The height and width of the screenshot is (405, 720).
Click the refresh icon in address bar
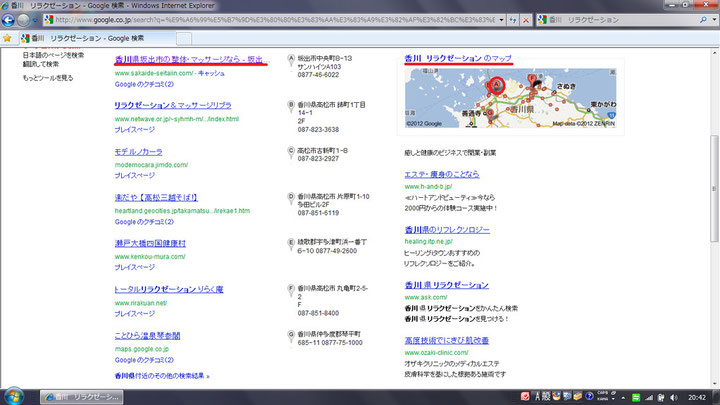[511, 20]
